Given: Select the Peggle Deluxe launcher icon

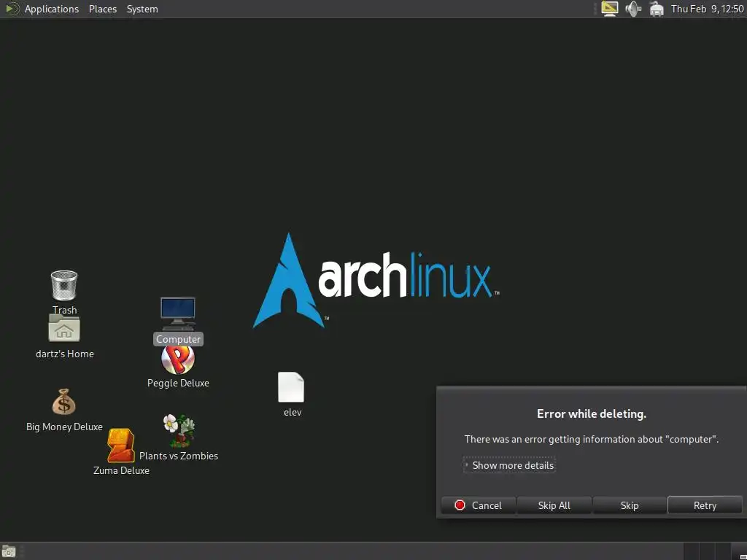Looking at the screenshot, I should (178, 359).
